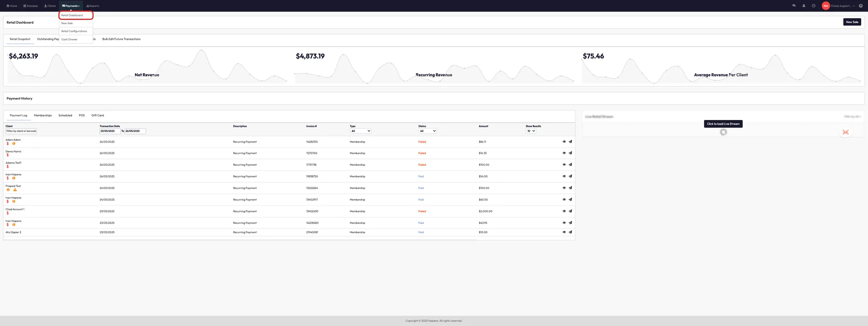868x326 pixels.
Task: View details of Chad Account 1 payment
Action: point(564,211)
